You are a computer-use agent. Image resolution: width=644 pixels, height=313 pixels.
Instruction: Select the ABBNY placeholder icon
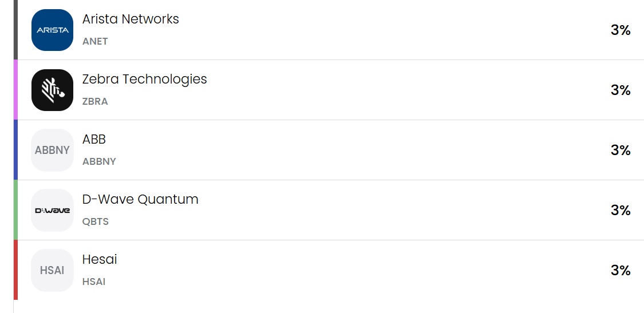(x=52, y=150)
